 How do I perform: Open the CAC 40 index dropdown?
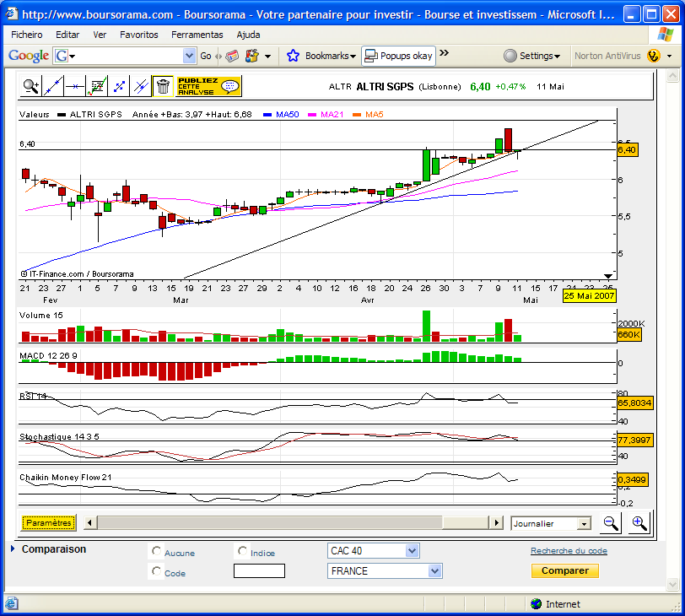point(373,551)
